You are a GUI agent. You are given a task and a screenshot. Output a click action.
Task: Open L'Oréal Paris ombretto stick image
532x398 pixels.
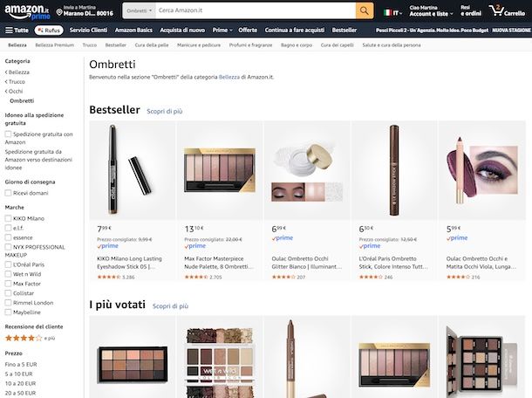click(x=394, y=170)
